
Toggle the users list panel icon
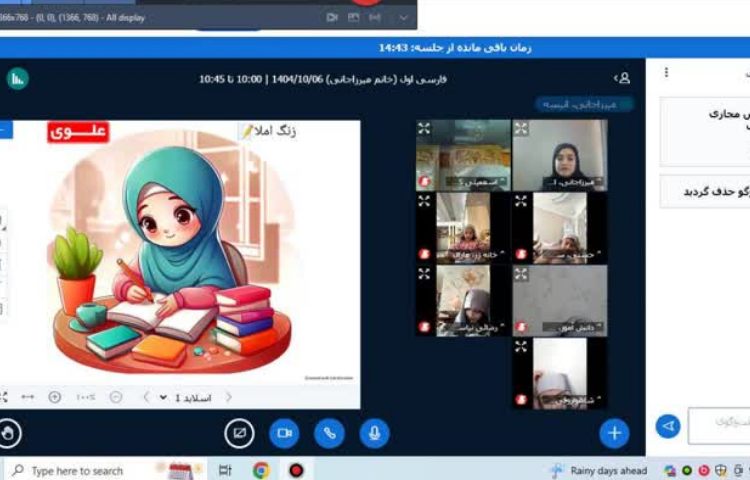(x=622, y=78)
